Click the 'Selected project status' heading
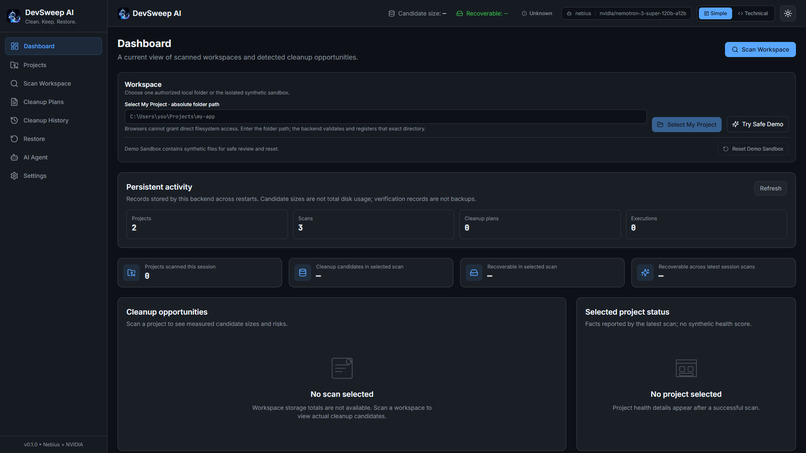Viewport: 806px width, 453px height. pos(627,312)
